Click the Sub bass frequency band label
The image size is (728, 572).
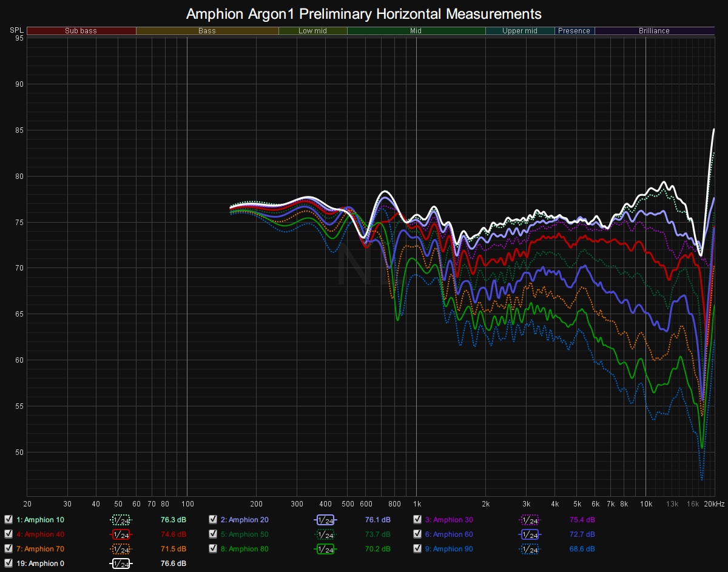(x=81, y=31)
